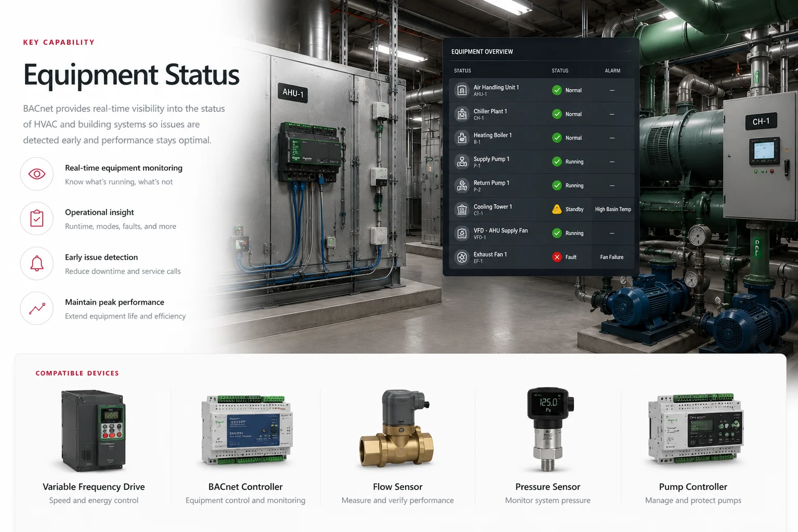Image resolution: width=798 pixels, height=532 pixels.
Task: Click the Supply Pump 1 name
Action: pyautogui.click(x=491, y=159)
